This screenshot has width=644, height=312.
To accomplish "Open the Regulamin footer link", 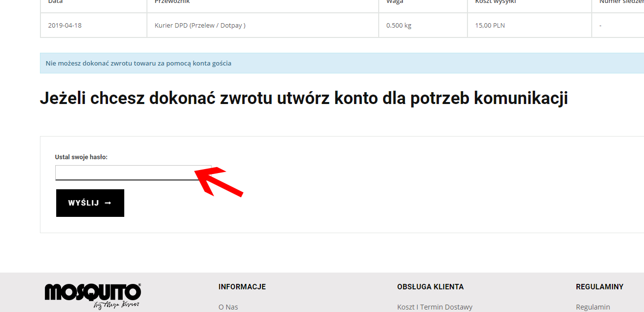I will click(593, 307).
